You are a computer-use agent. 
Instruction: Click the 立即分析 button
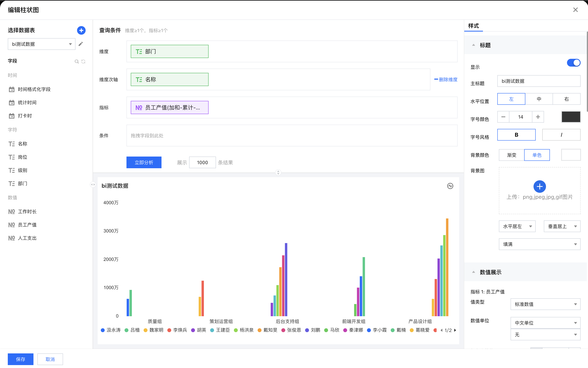pyautogui.click(x=144, y=162)
